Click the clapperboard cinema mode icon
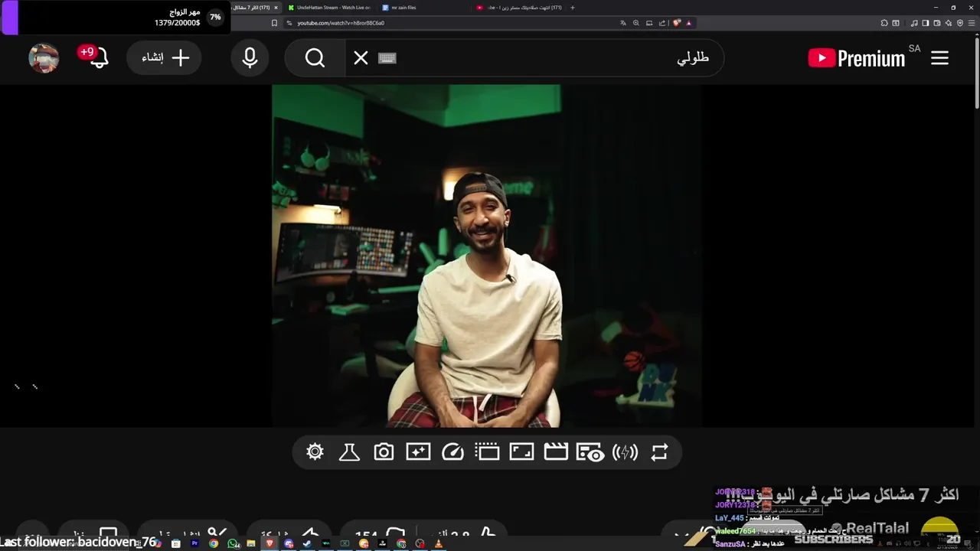 [556, 452]
